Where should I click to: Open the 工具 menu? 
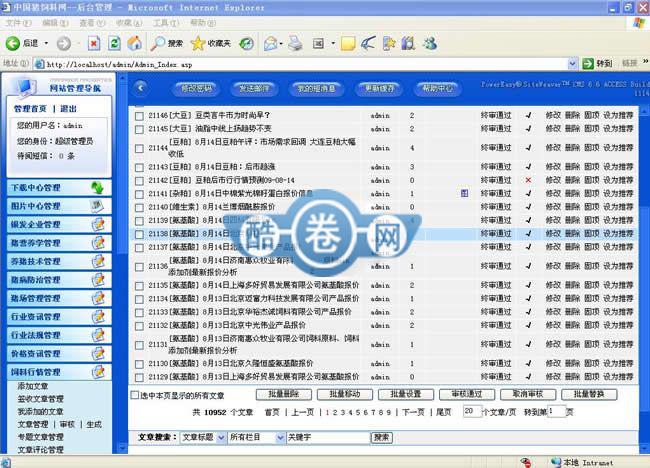(x=166, y=23)
